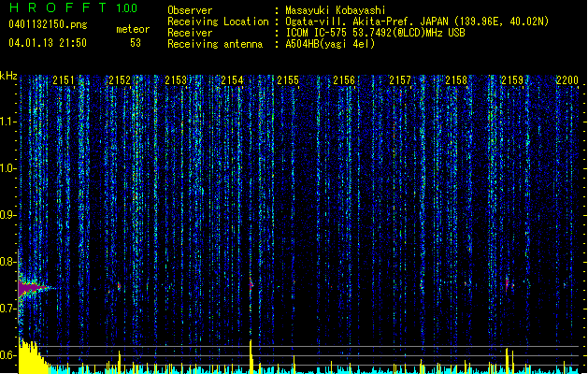
Task: Click time marker 2200
Action: coord(567,80)
